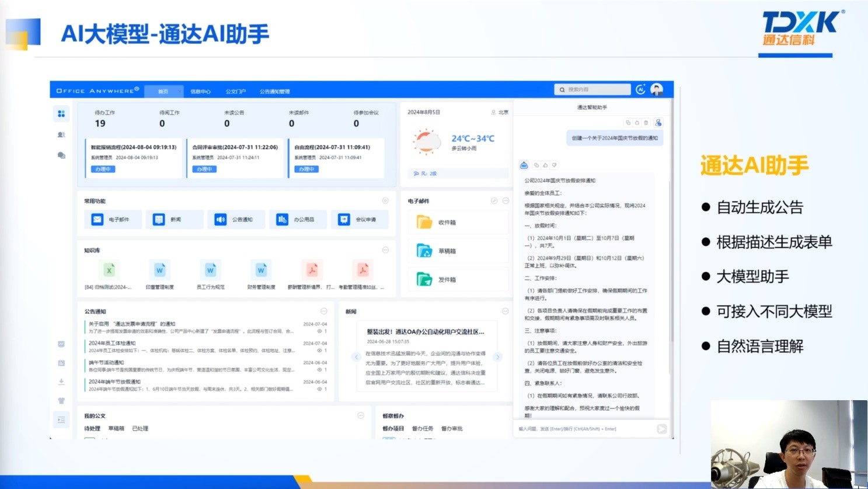Open the 草稿箱 folder in 电子邮件
Image resolution: width=868 pixels, height=489 pixels.
click(x=458, y=251)
